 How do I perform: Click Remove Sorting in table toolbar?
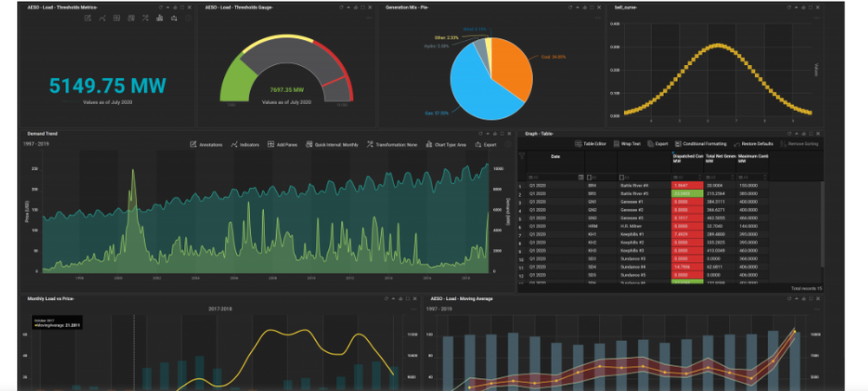[x=799, y=144]
